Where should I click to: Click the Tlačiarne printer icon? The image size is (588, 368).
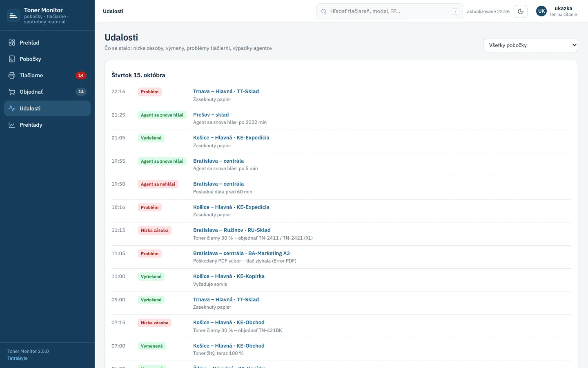pos(12,75)
